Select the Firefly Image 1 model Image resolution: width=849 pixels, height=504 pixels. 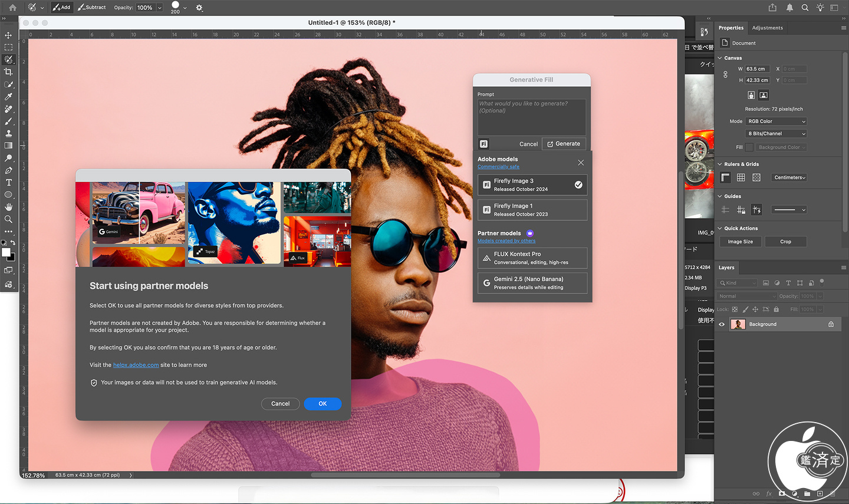tap(532, 210)
